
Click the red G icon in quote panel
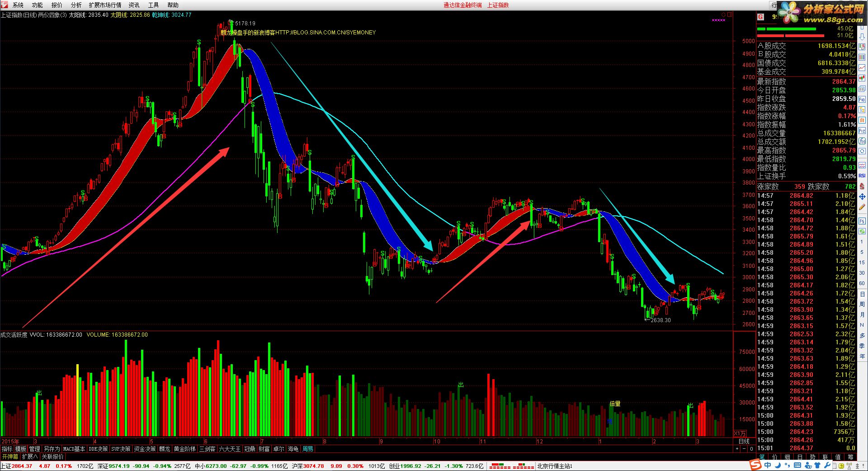[761, 17]
